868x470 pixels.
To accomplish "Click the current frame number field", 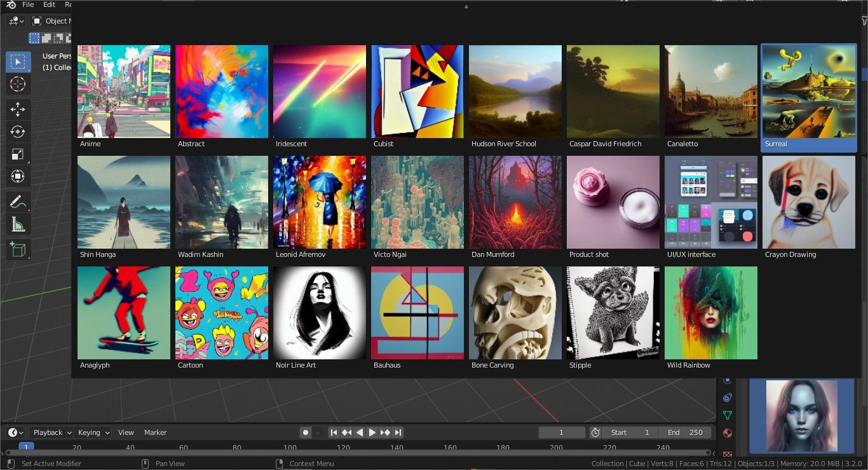I will point(562,432).
